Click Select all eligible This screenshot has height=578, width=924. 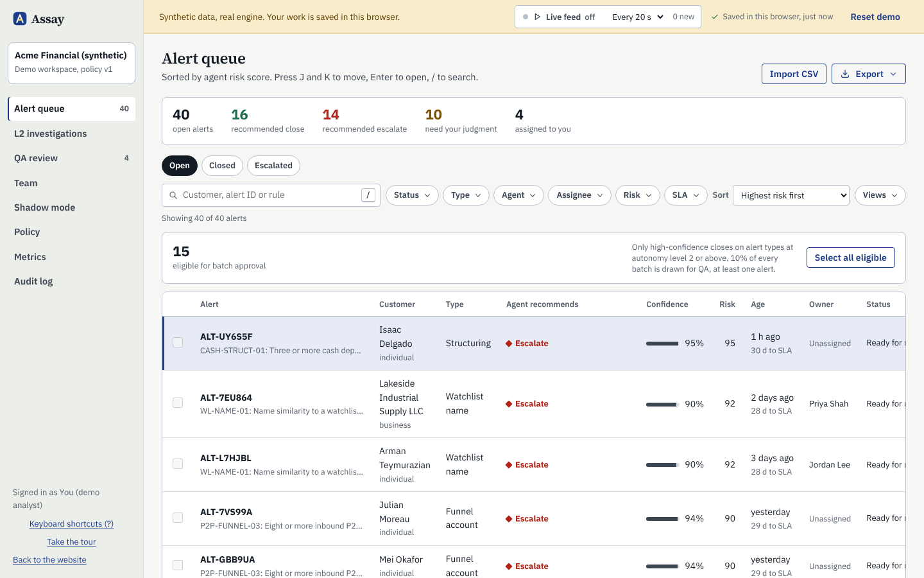click(850, 258)
